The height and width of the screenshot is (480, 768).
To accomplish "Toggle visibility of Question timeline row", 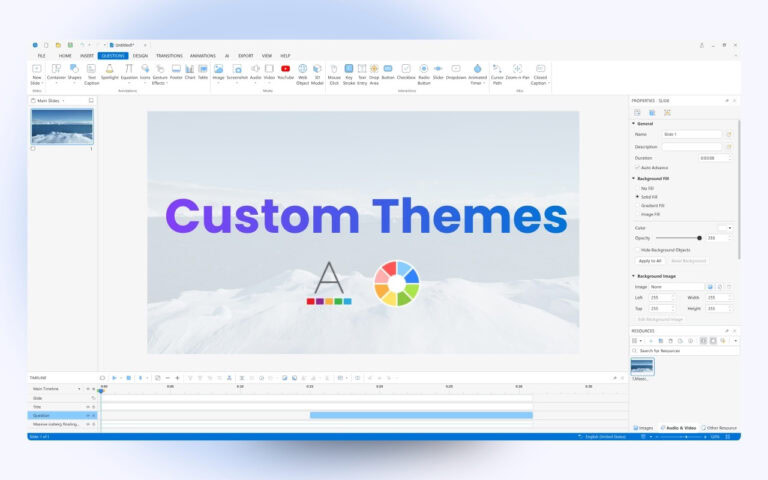I will click(x=88, y=415).
